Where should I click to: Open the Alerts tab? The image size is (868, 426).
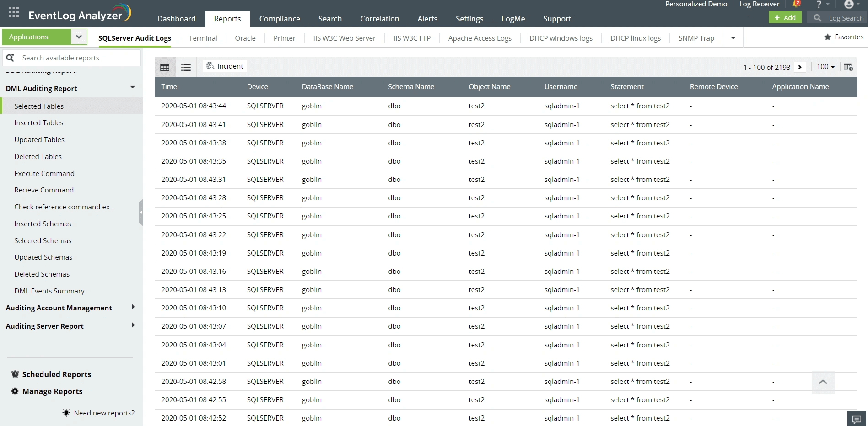pyautogui.click(x=427, y=19)
